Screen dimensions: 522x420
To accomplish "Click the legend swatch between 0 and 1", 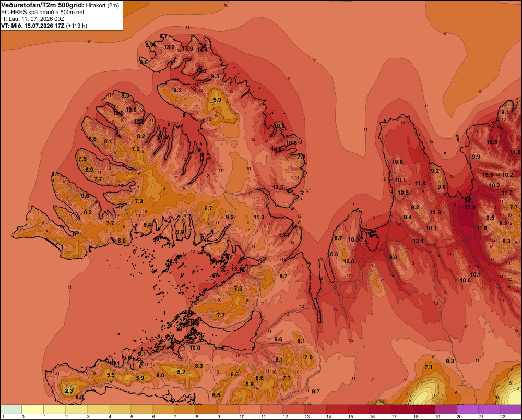I will pos(32,409).
